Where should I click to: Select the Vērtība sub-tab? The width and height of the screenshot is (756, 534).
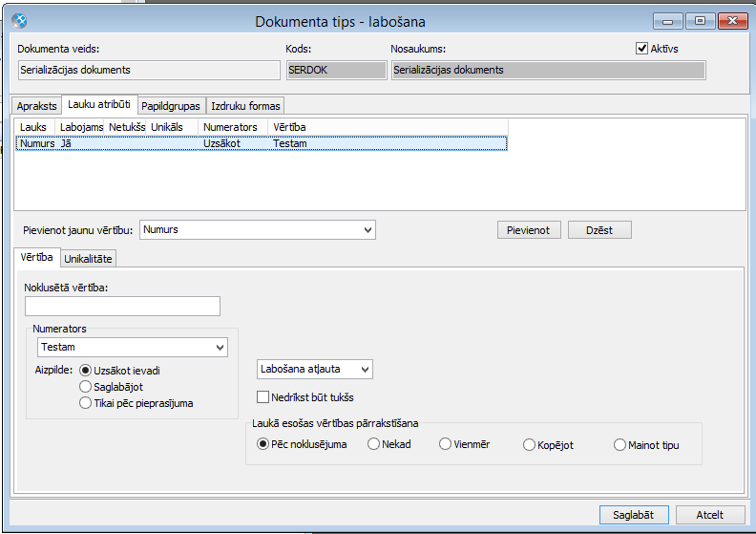pos(36,257)
